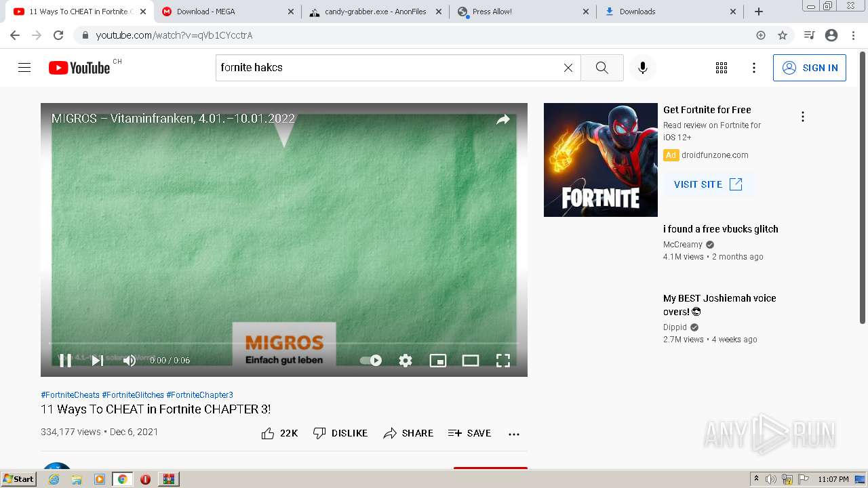868x488 pixels.
Task: Open the YouTube hamburger guide menu
Action: (24, 68)
